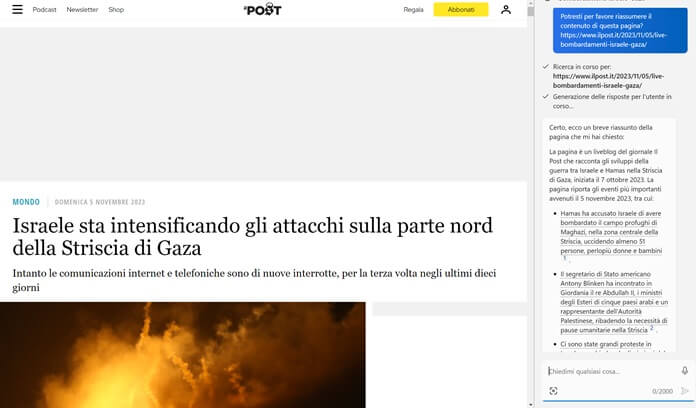Viewport: 696px width, 408px height.
Task: Click the page's vertical scrollbar thumb
Action: click(x=530, y=12)
